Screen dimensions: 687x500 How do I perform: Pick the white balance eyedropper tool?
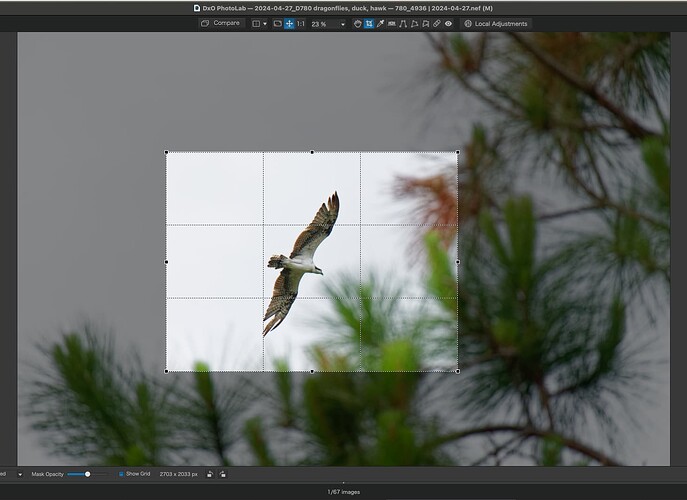[x=381, y=23]
